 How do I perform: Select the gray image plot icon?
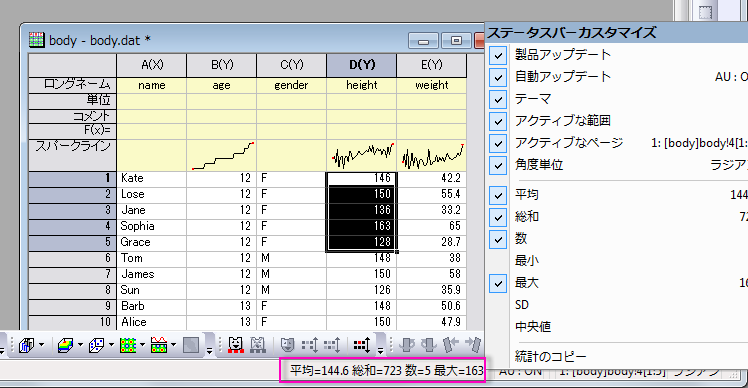[x=191, y=345]
